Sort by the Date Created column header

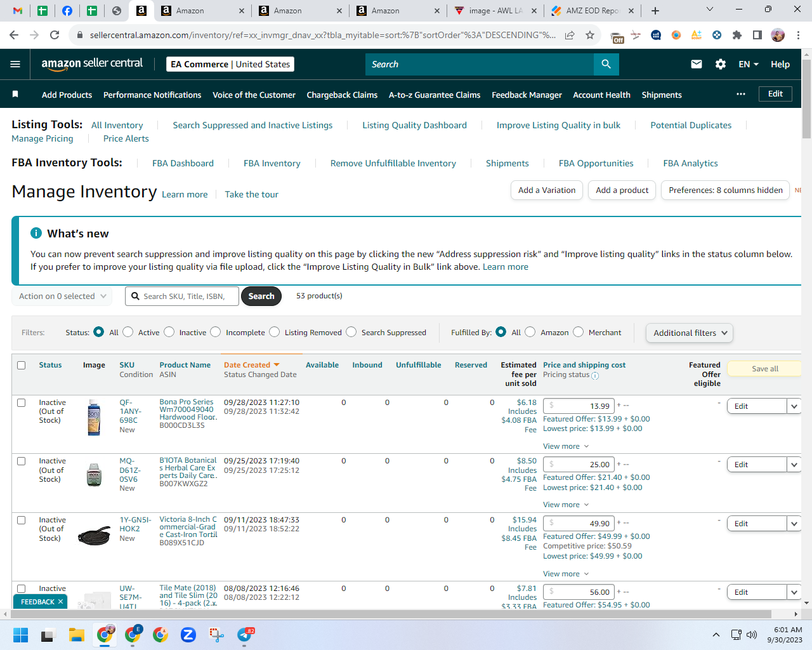[251, 365]
